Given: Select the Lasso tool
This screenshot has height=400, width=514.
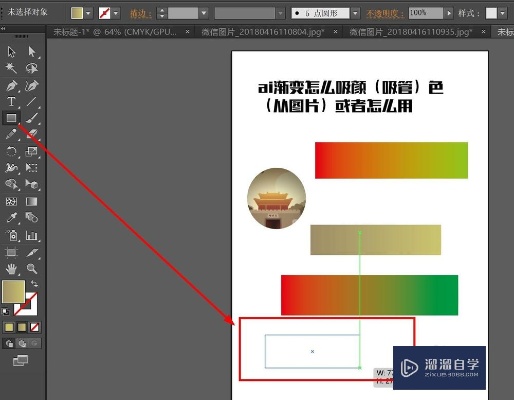Looking at the screenshot, I should pos(32,68).
